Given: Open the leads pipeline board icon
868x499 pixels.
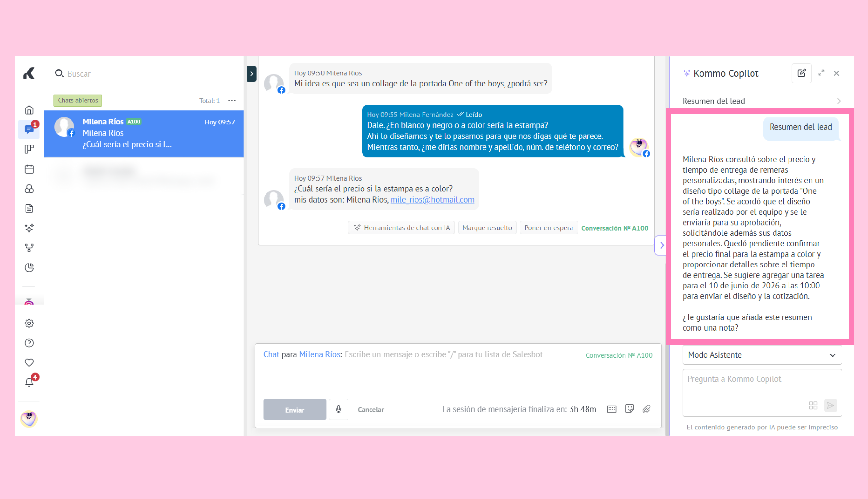Looking at the screenshot, I should pos(29,149).
